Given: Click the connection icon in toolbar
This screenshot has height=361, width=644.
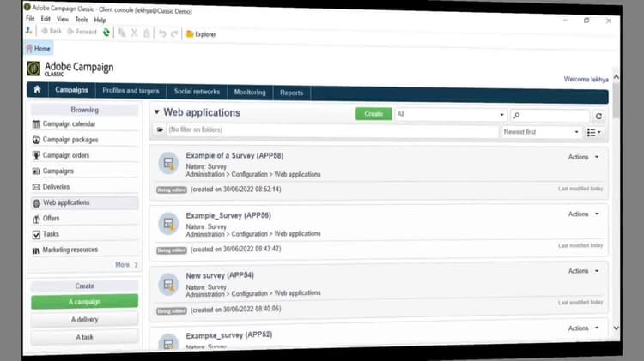Looking at the screenshot, I should (28, 31).
